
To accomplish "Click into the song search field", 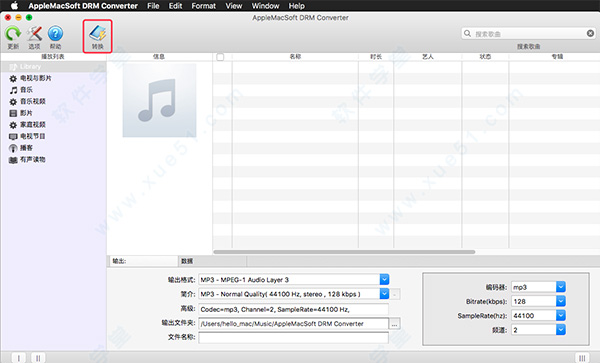I will (528, 34).
